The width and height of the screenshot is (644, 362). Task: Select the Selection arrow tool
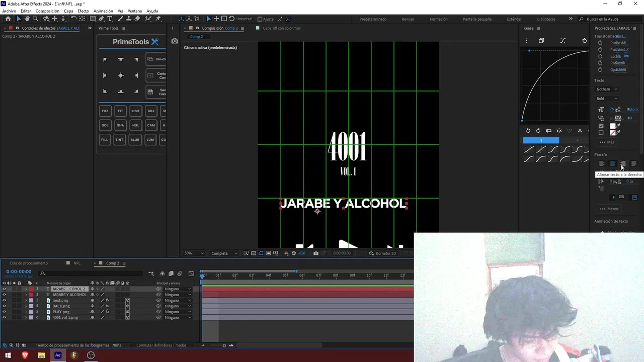point(19,19)
